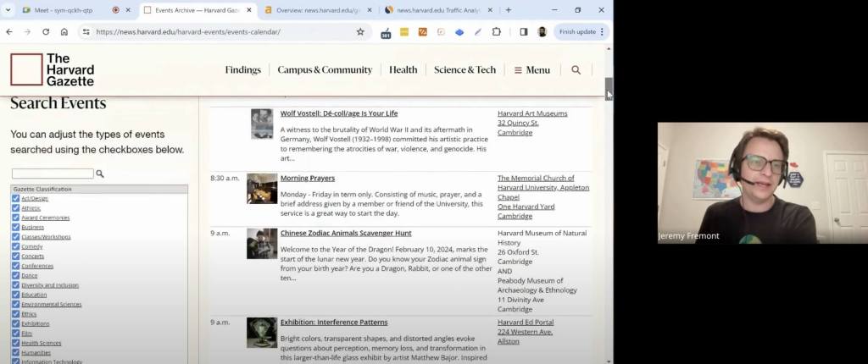The width and height of the screenshot is (868, 364).
Task: Click the orange extension icon in toolbar
Action: coord(422,32)
